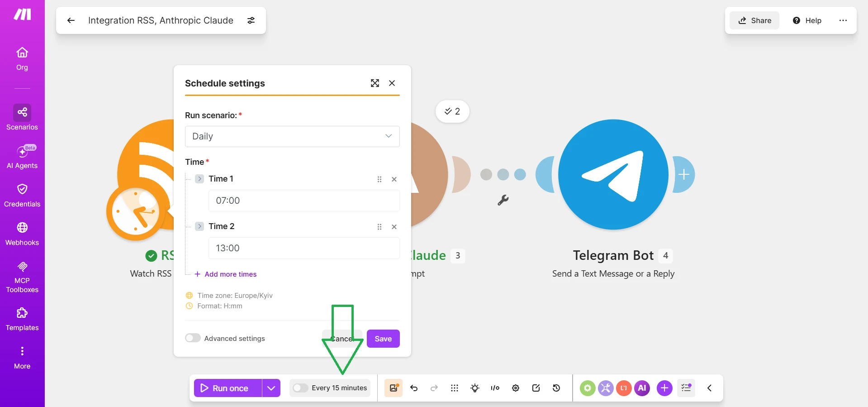Redo the last change
Image resolution: width=868 pixels, height=407 pixels.
click(x=434, y=388)
